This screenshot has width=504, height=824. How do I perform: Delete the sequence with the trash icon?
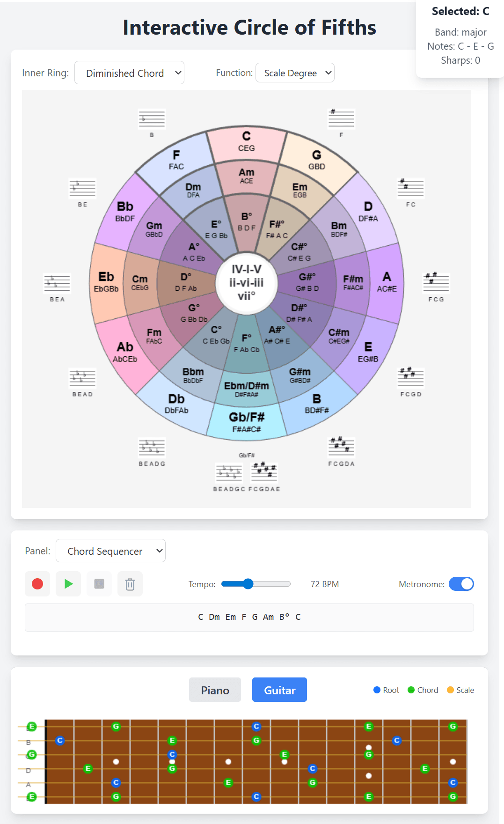[130, 584]
